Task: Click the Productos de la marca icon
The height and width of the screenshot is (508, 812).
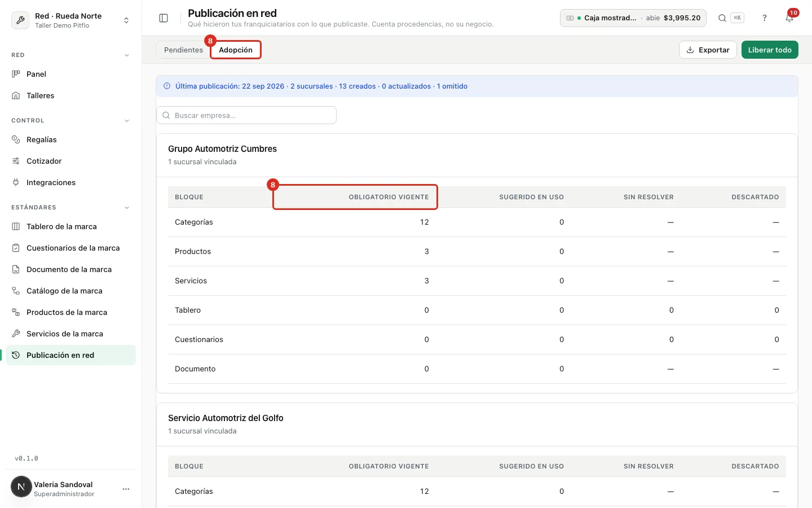Action: [16, 312]
